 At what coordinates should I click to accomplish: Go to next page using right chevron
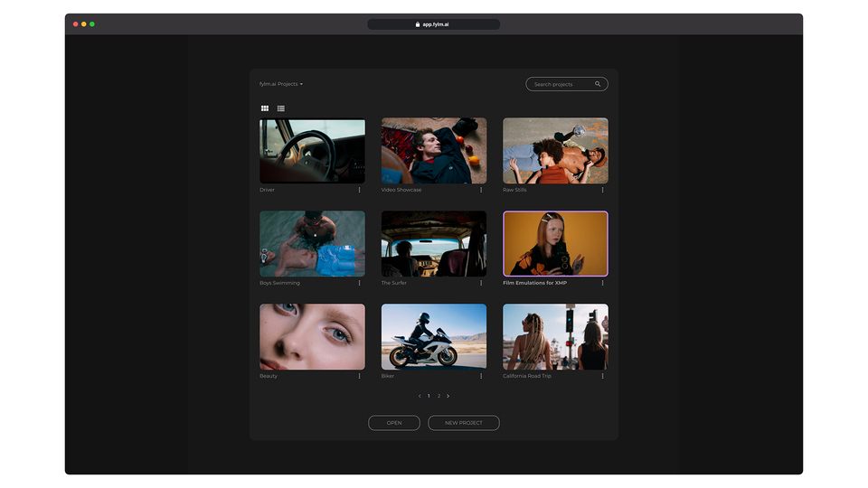(x=448, y=396)
